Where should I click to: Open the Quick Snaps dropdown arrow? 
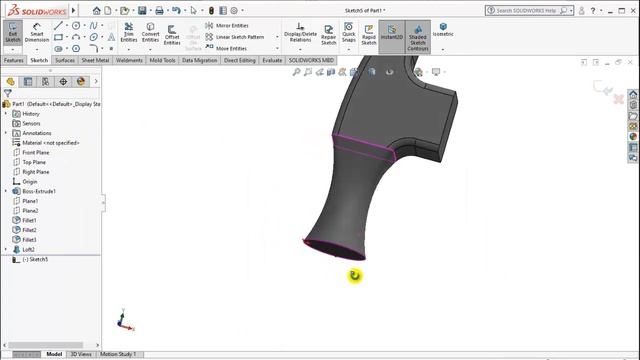tap(349, 50)
